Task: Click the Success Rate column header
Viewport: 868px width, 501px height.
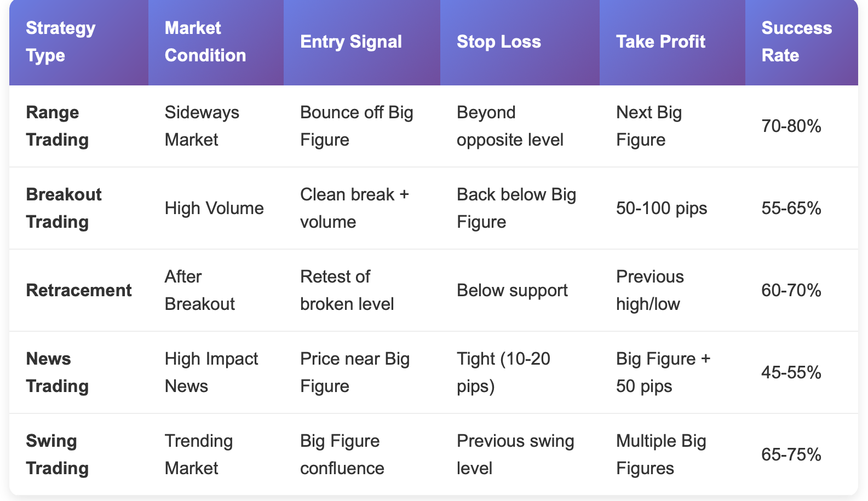Action: 802,42
